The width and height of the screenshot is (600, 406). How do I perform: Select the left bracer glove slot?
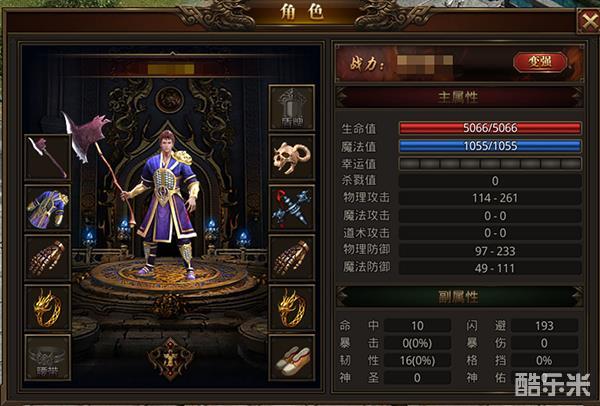tap(47, 258)
